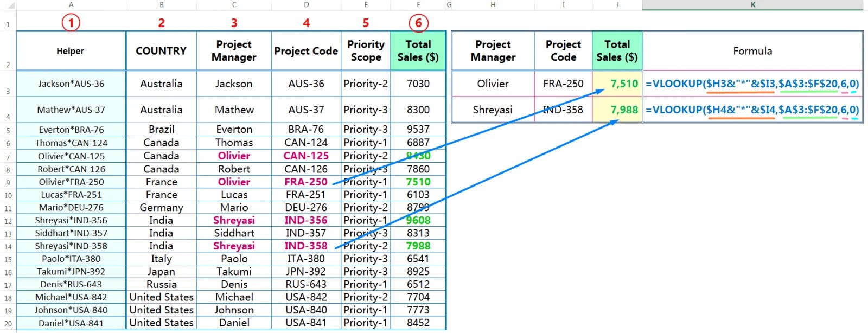
Task: Select the Japan country cell
Action: click(x=161, y=272)
